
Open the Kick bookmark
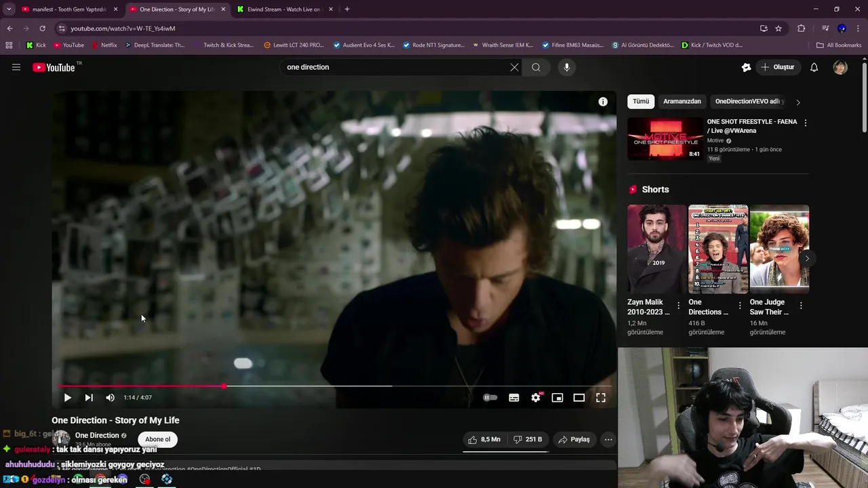36,45
